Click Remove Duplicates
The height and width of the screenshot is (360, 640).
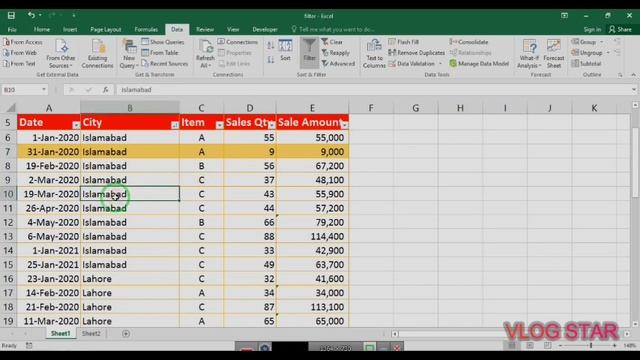pos(416,53)
